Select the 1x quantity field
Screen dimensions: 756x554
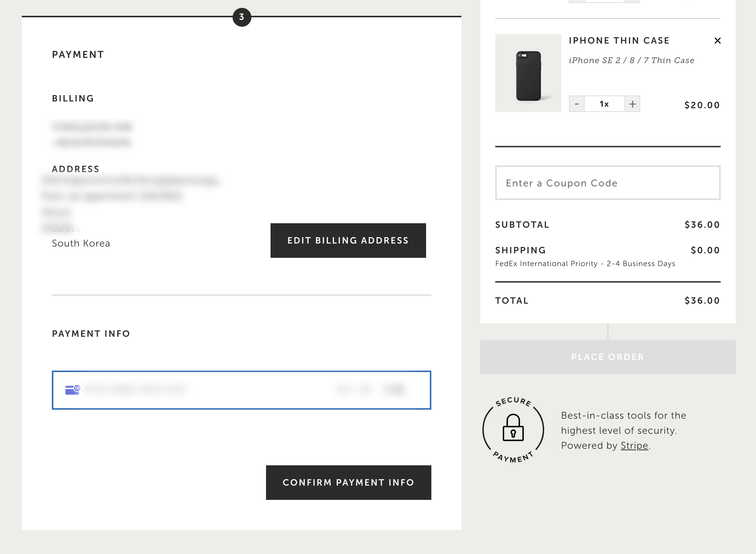point(604,104)
